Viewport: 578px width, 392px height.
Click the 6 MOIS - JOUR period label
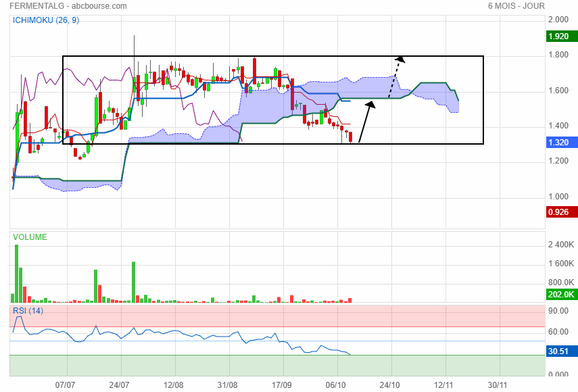coord(516,6)
